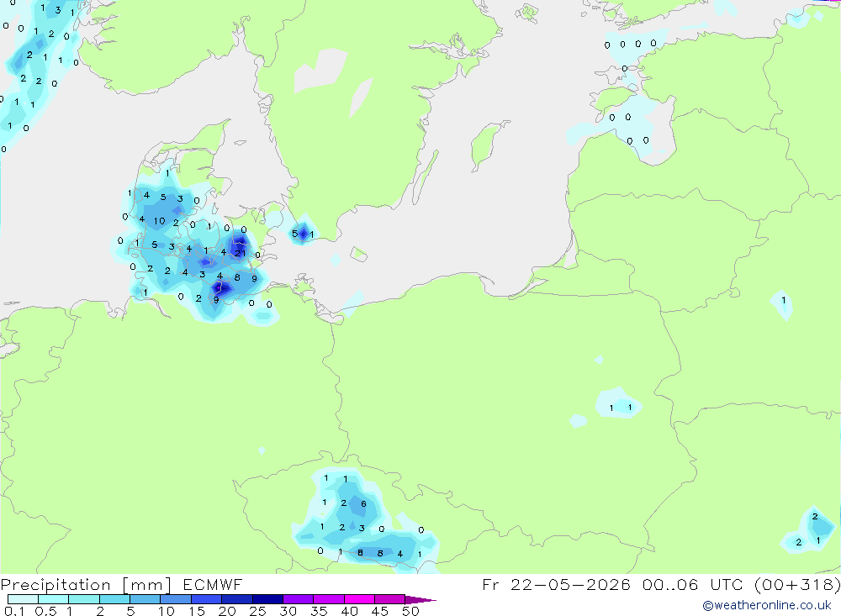Click the legend swatch between 0.1 and 0.5
The height and width of the screenshot is (616, 841).
pos(23,599)
